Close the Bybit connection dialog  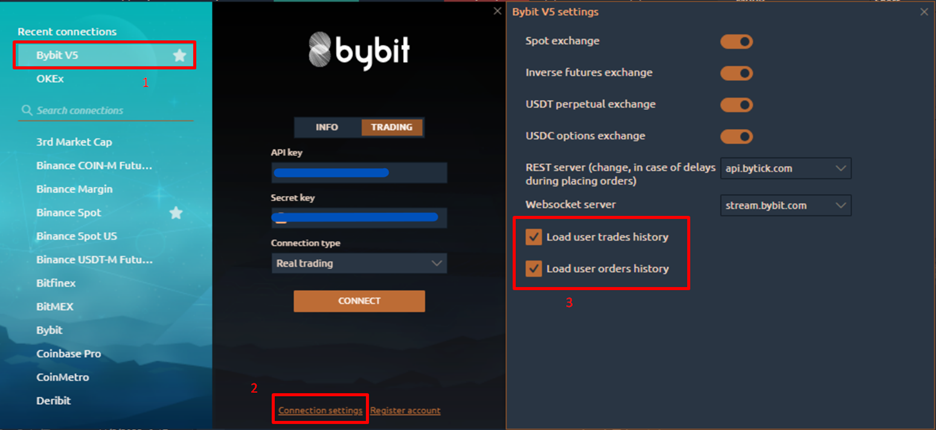pos(497,11)
